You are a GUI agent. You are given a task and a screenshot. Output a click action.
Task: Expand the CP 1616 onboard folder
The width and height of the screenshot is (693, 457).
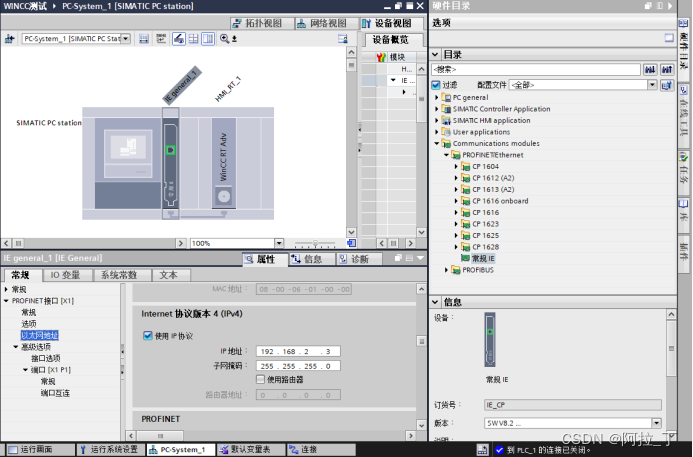(456, 201)
